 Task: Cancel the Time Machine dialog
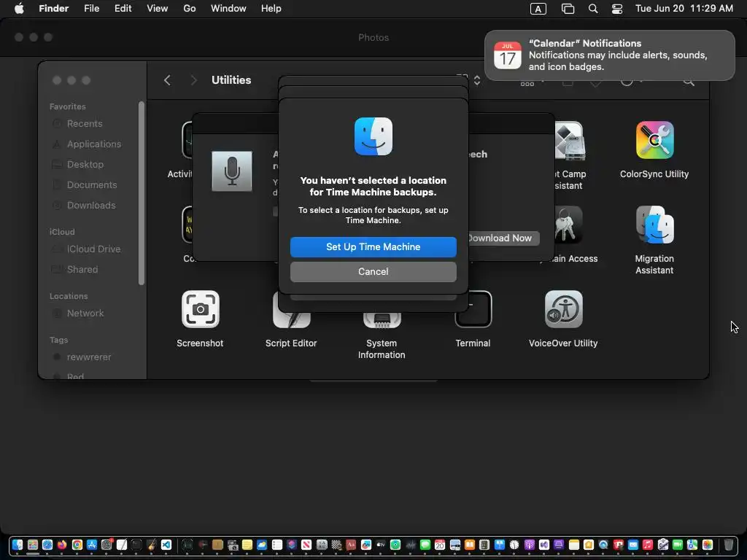click(373, 271)
